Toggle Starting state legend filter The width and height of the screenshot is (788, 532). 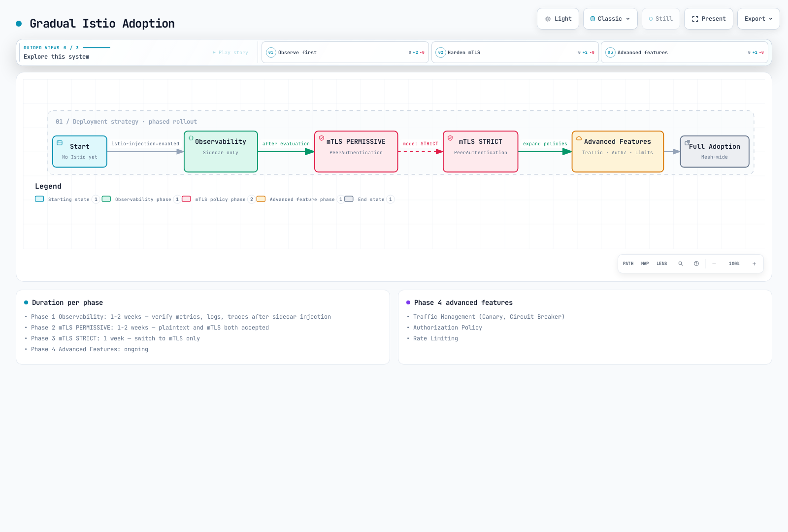(x=66, y=199)
